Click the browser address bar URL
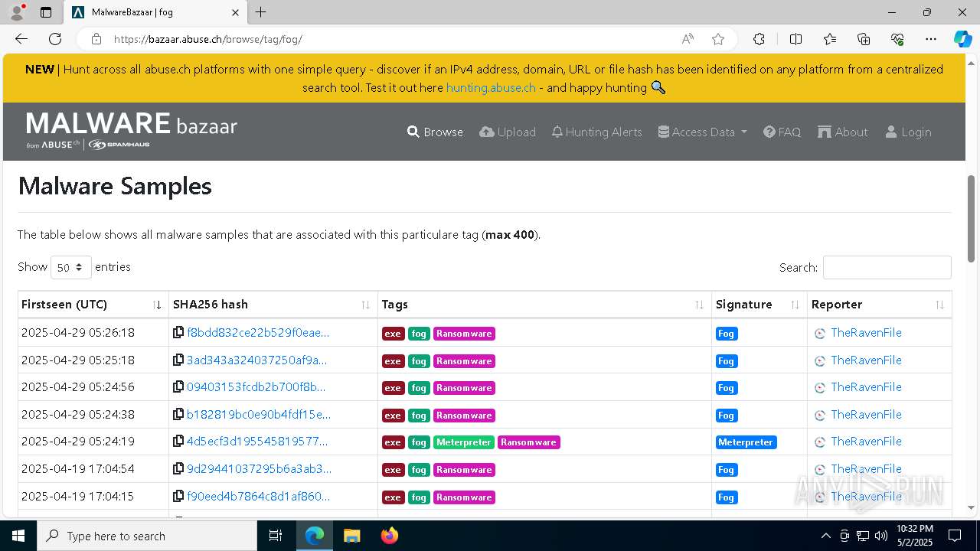 tap(207, 39)
